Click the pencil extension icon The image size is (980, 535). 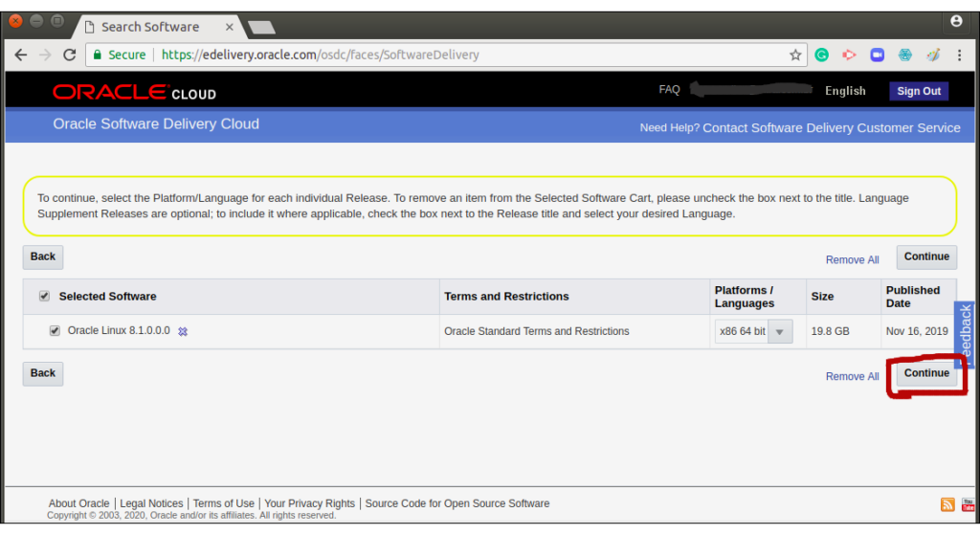point(933,55)
